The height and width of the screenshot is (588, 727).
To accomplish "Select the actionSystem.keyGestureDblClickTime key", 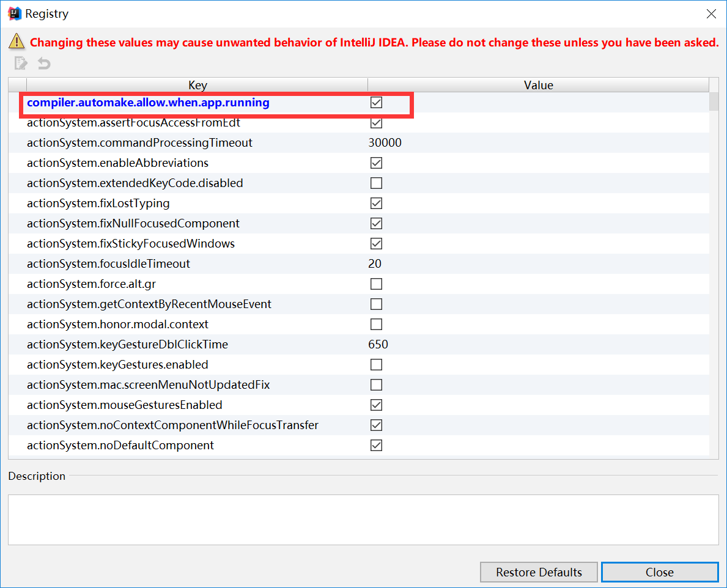I will point(128,344).
